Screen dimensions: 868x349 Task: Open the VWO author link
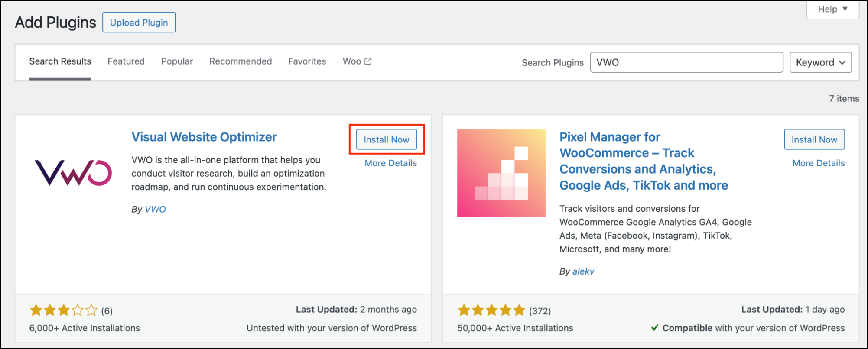coord(155,209)
